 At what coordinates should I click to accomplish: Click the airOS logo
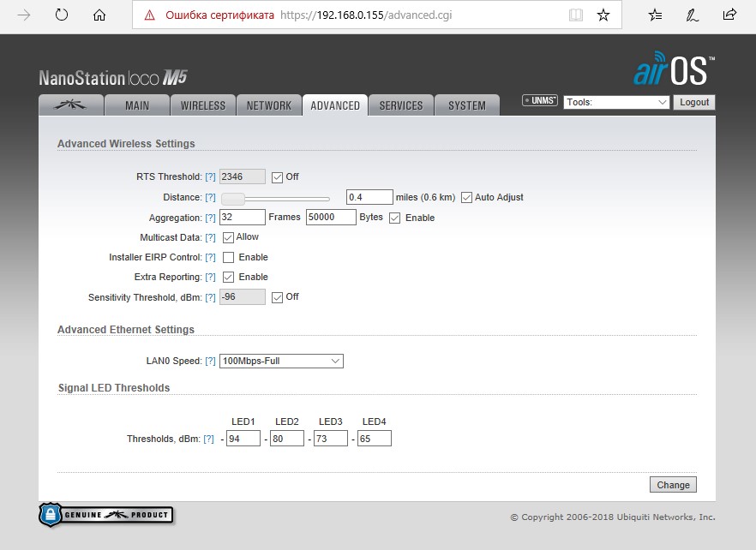click(x=674, y=69)
